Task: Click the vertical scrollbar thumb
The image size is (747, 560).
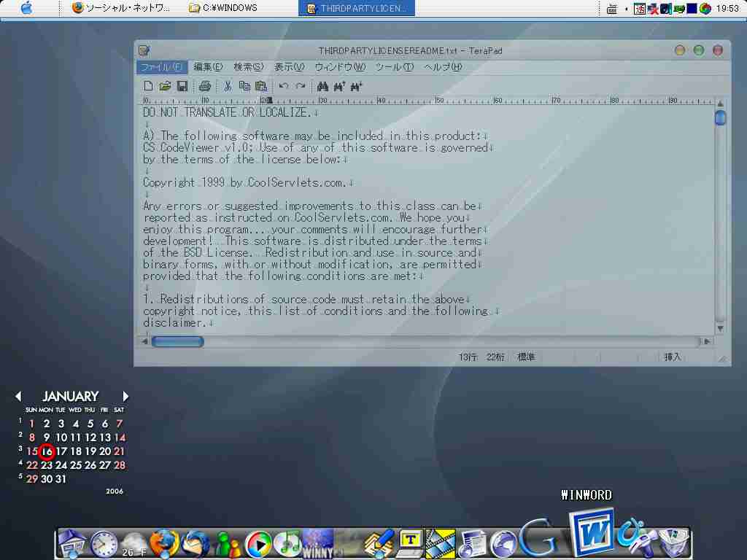Action: 720,117
